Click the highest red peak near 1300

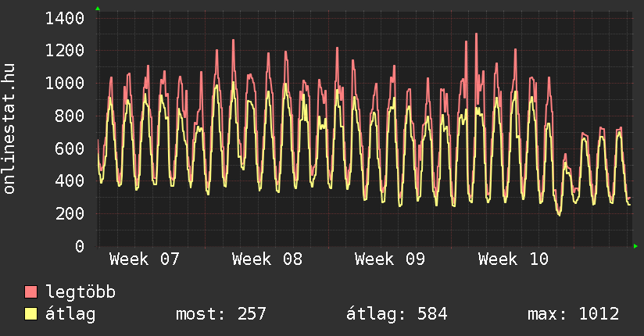[476, 34]
